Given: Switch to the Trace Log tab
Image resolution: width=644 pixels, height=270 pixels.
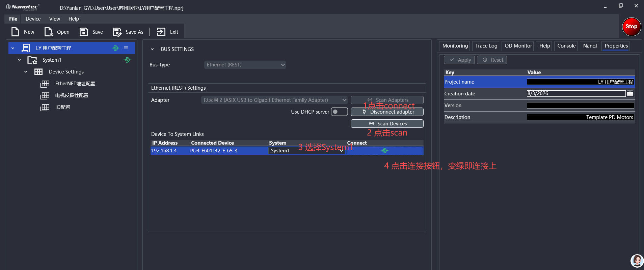Looking at the screenshot, I should point(486,46).
